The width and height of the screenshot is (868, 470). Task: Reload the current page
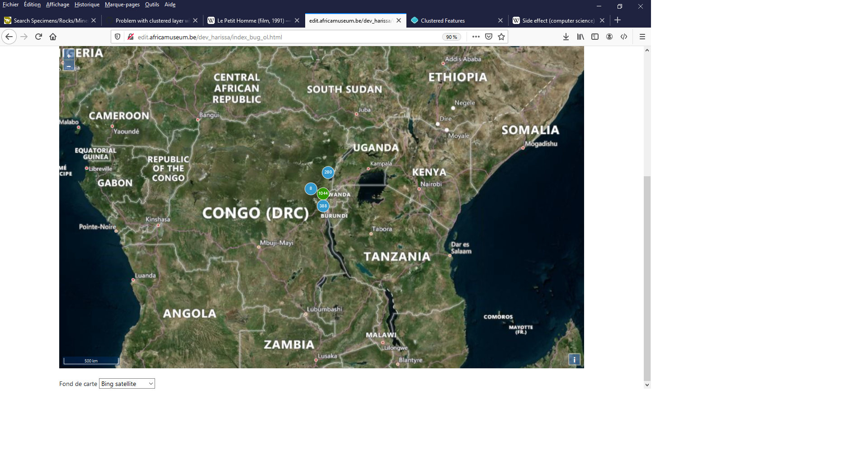[38, 37]
